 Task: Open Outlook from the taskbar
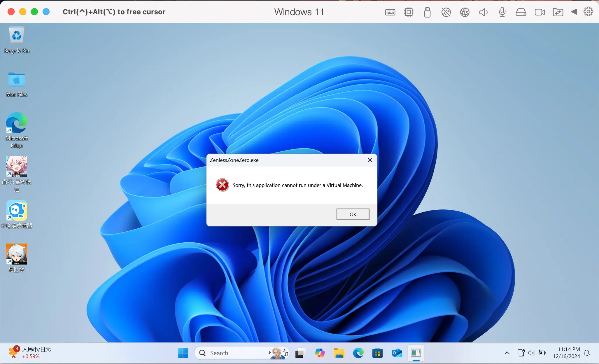[397, 353]
